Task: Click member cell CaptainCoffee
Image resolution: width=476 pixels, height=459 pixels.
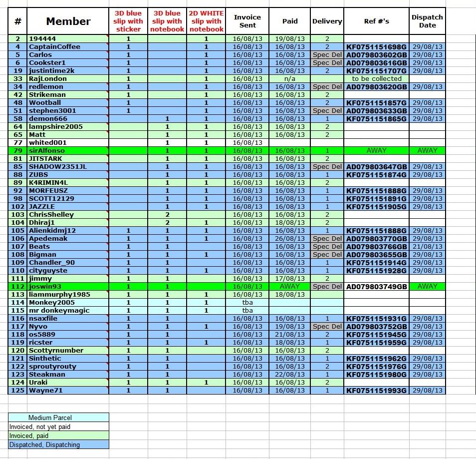Action: (68, 47)
